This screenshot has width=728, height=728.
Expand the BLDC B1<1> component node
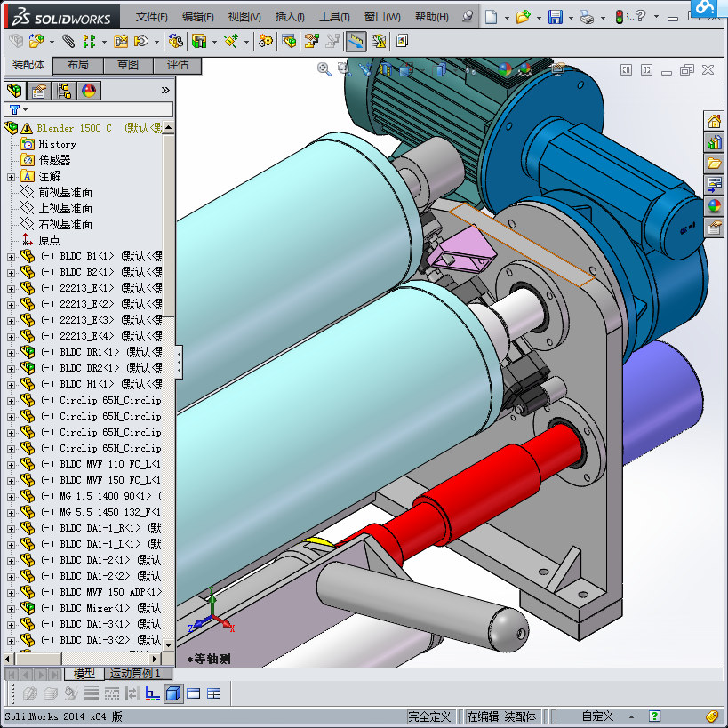point(12,257)
